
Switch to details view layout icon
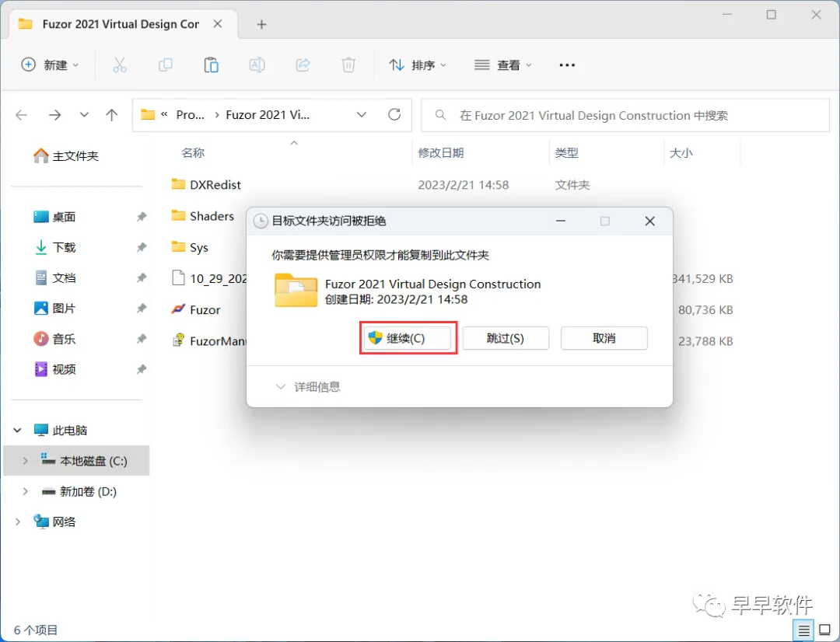coord(803,631)
